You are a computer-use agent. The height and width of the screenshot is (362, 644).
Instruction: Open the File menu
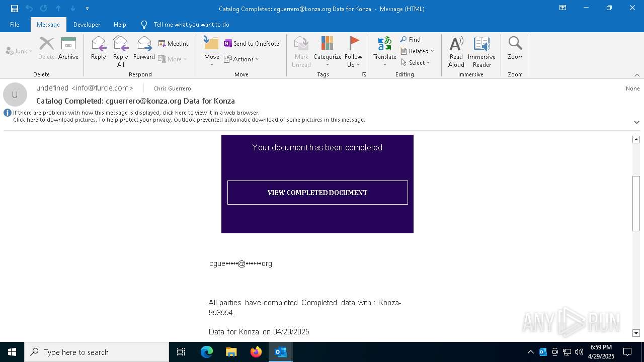(x=15, y=25)
